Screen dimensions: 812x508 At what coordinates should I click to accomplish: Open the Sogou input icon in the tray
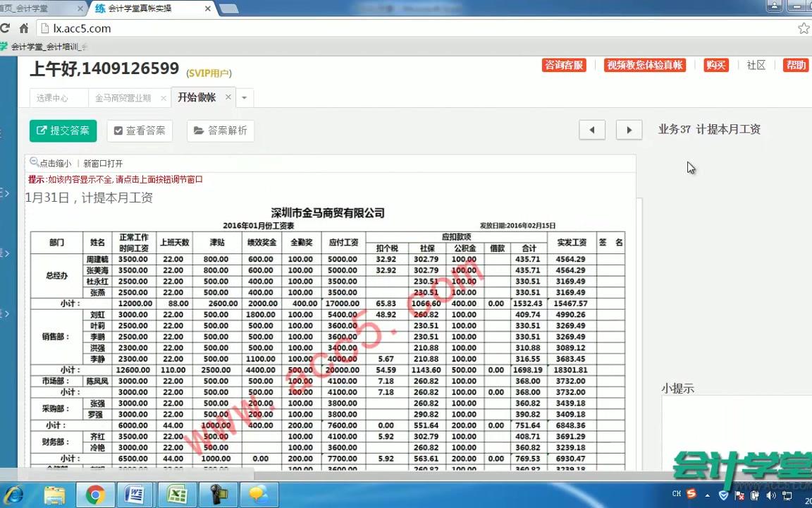[691, 495]
